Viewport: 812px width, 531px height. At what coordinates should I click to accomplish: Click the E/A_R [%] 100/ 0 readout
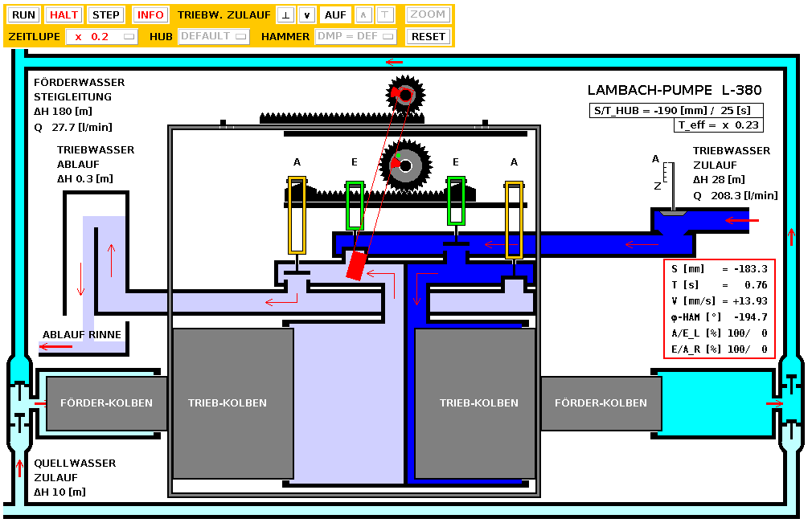[720, 349]
